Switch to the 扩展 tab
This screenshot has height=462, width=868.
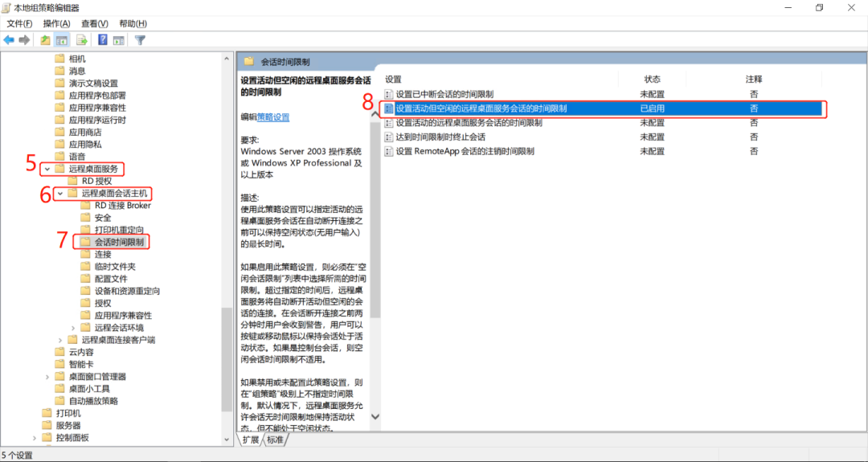(x=251, y=440)
